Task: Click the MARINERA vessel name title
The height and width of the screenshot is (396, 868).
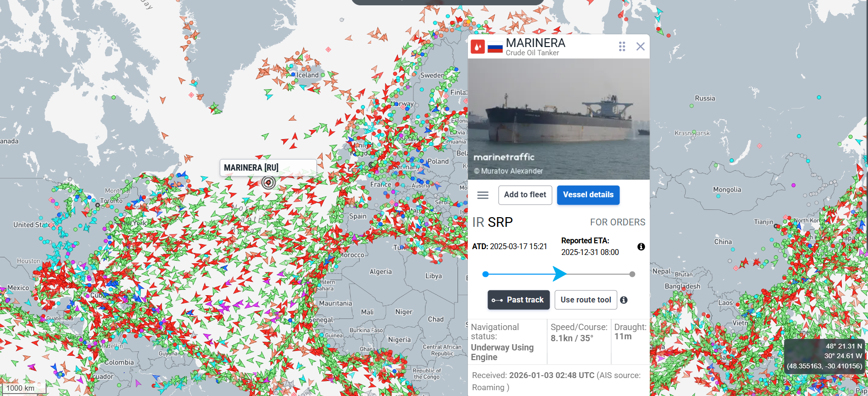Action: 536,43
